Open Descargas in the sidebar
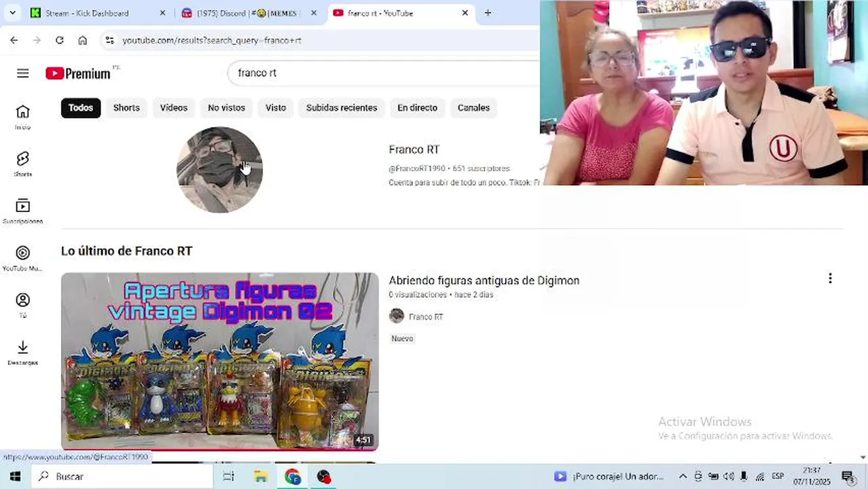 click(22, 352)
